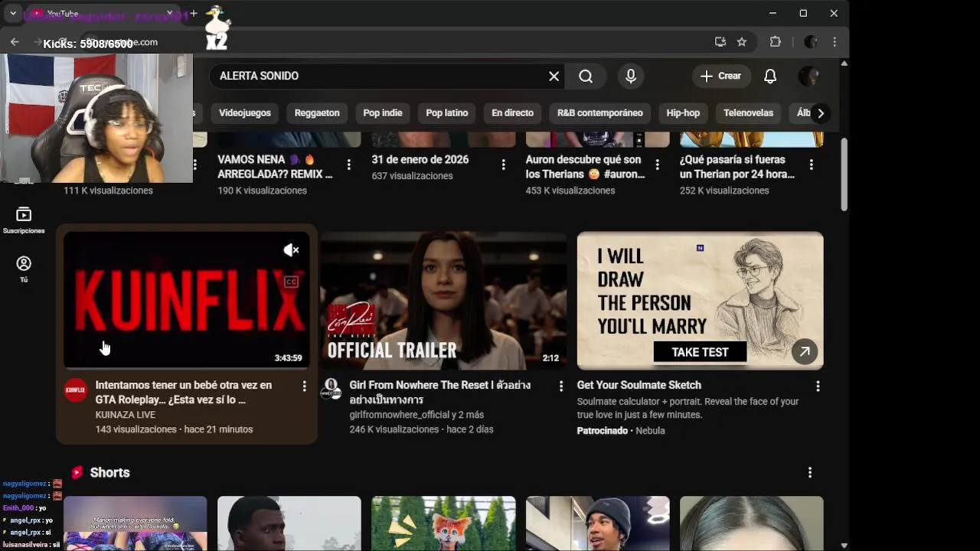Select the Hip-hop filter chip

tap(683, 112)
